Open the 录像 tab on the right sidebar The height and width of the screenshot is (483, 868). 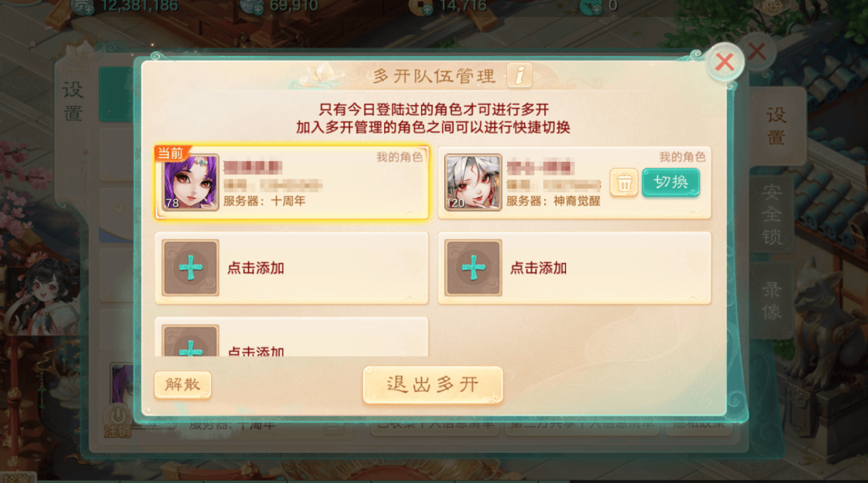(772, 300)
